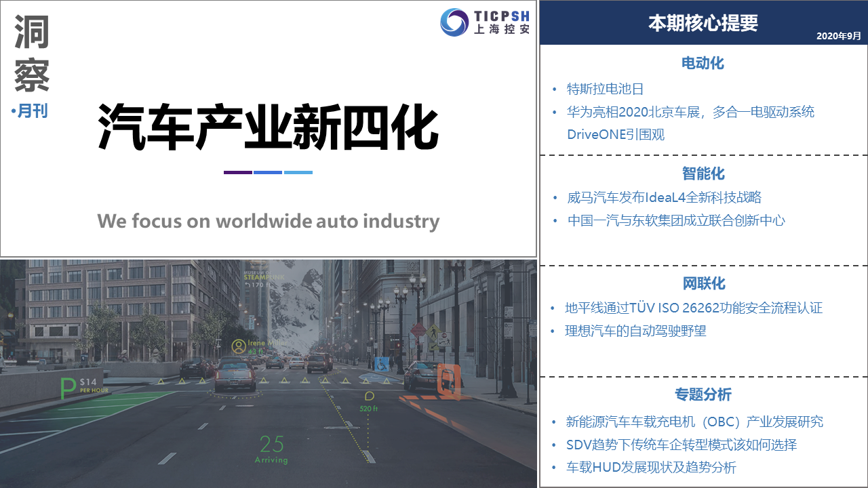The width and height of the screenshot is (868, 488).
Task: Click the light blue bar under title
Action: click(x=298, y=172)
